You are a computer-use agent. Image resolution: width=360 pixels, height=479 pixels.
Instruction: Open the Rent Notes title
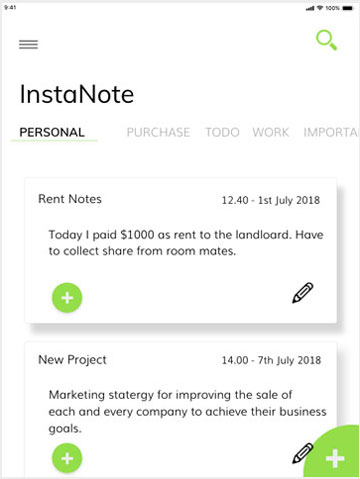70,199
